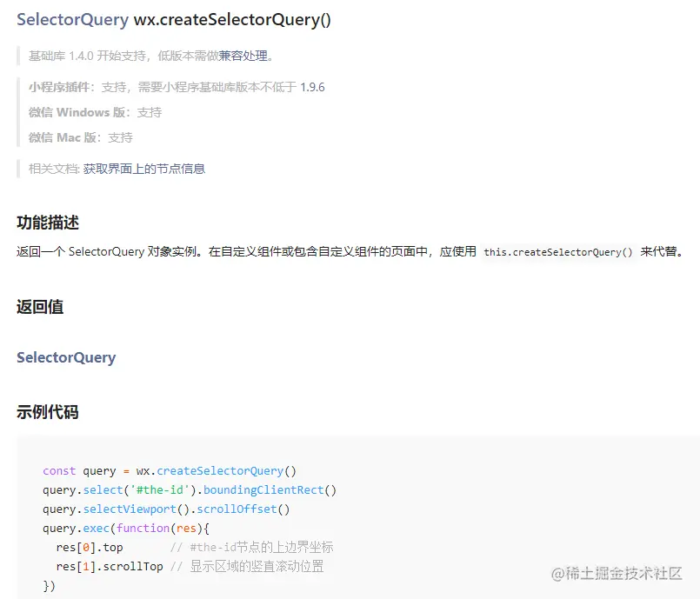Click the wx.createSelectorQuery() title text
700x599 pixels.
coord(232,20)
